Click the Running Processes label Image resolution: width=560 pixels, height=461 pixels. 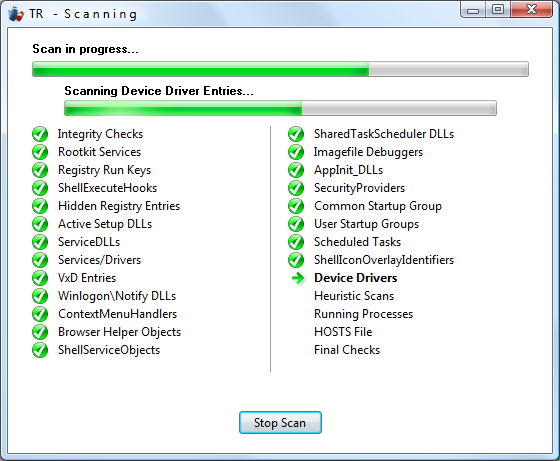(364, 314)
